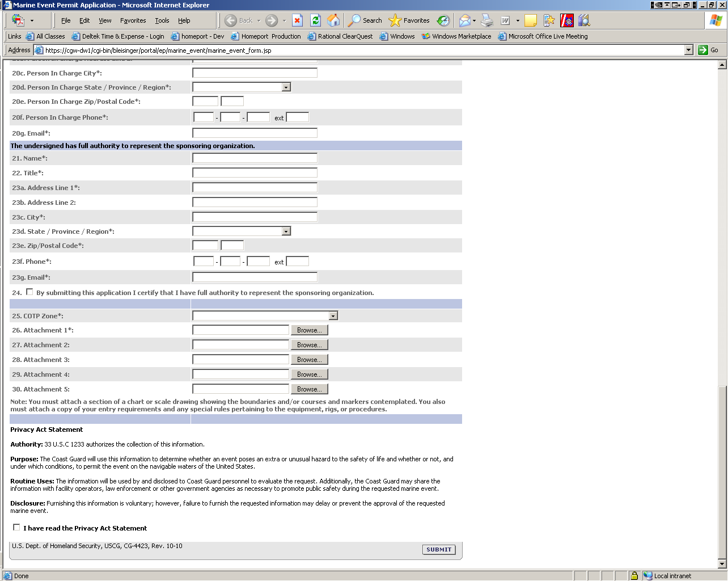Click the document-with-star toolbar icon
728x581 pixels.
(x=549, y=20)
